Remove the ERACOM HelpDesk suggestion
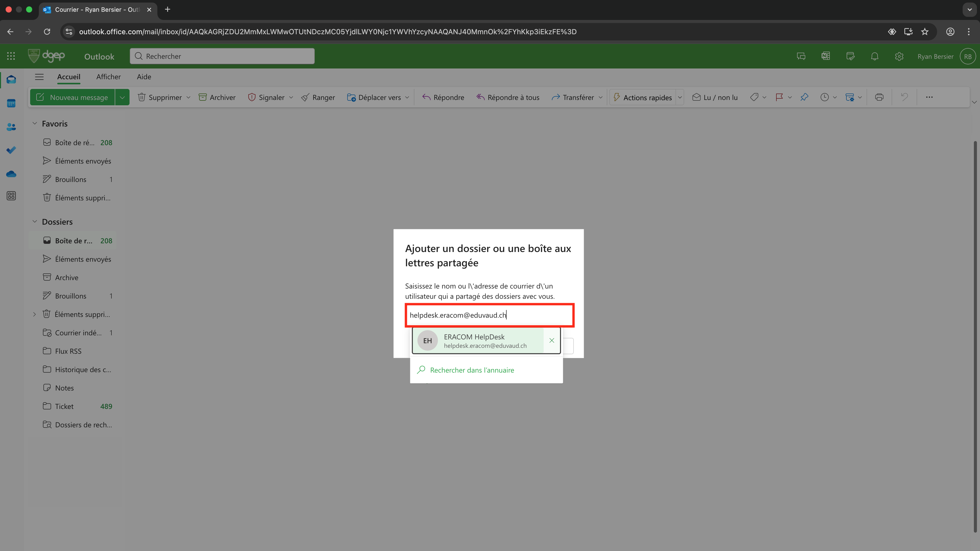980x551 pixels. [552, 341]
